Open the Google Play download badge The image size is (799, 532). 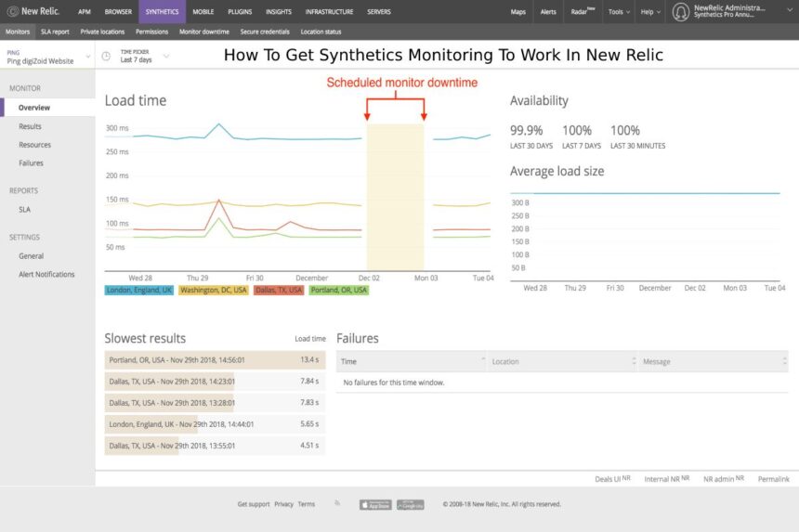(411, 504)
